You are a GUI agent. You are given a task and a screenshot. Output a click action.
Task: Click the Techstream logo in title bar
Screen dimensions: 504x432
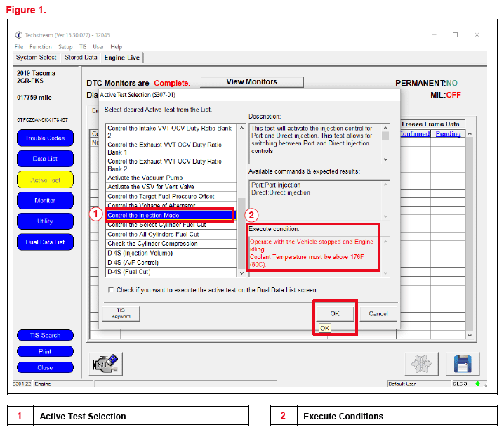coord(19,34)
